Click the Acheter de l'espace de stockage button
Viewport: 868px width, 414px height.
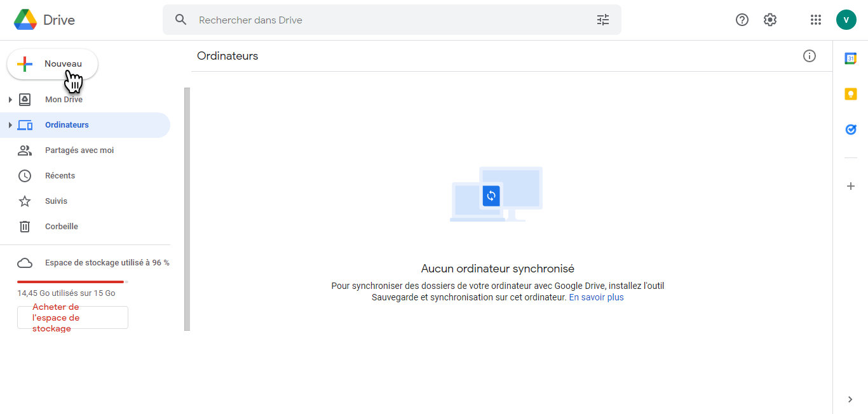pyautogui.click(x=72, y=317)
